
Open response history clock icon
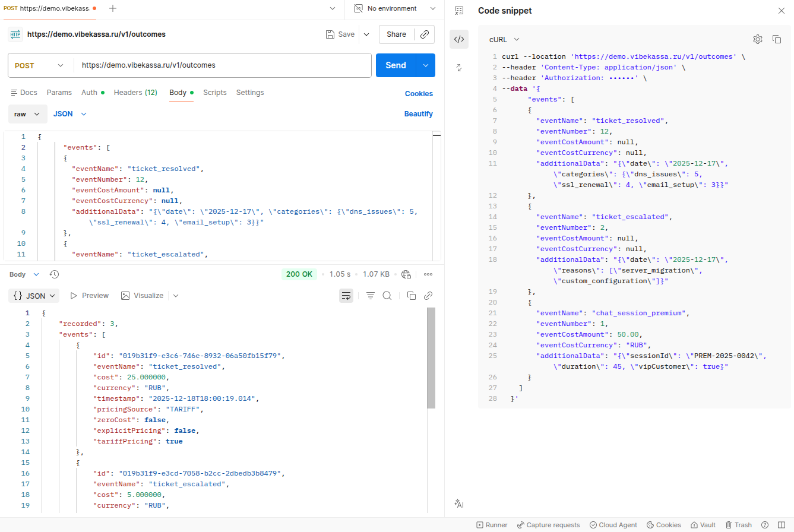click(x=54, y=274)
